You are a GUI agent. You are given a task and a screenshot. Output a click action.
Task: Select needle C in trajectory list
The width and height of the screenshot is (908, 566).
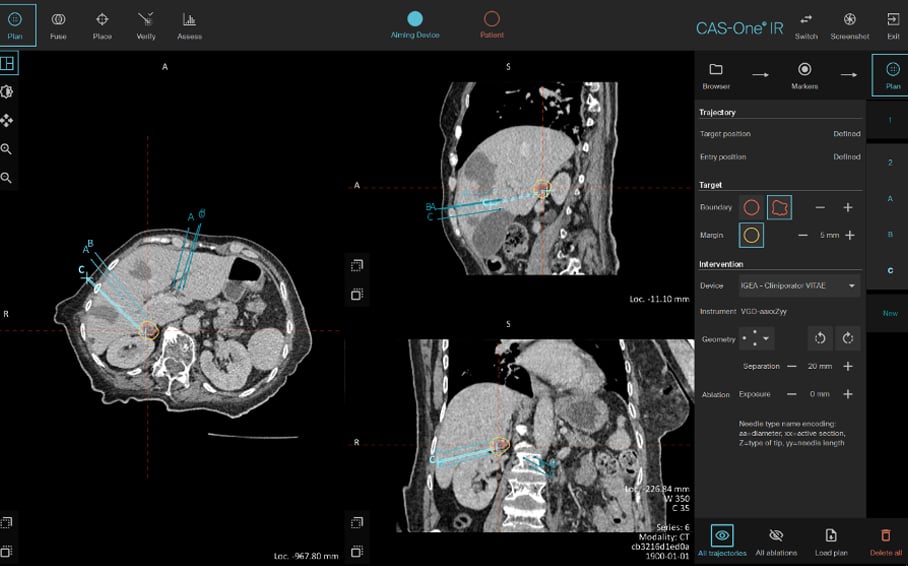[x=890, y=271]
